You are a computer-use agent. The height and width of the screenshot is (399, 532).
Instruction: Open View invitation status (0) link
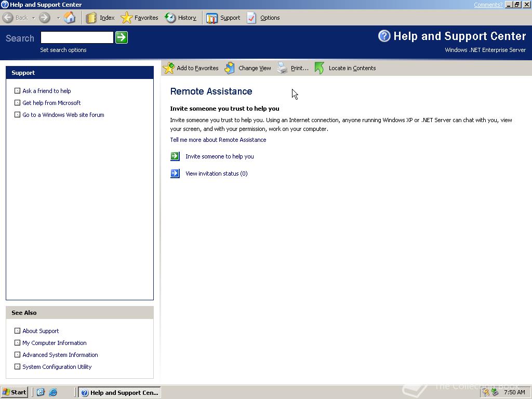click(217, 174)
